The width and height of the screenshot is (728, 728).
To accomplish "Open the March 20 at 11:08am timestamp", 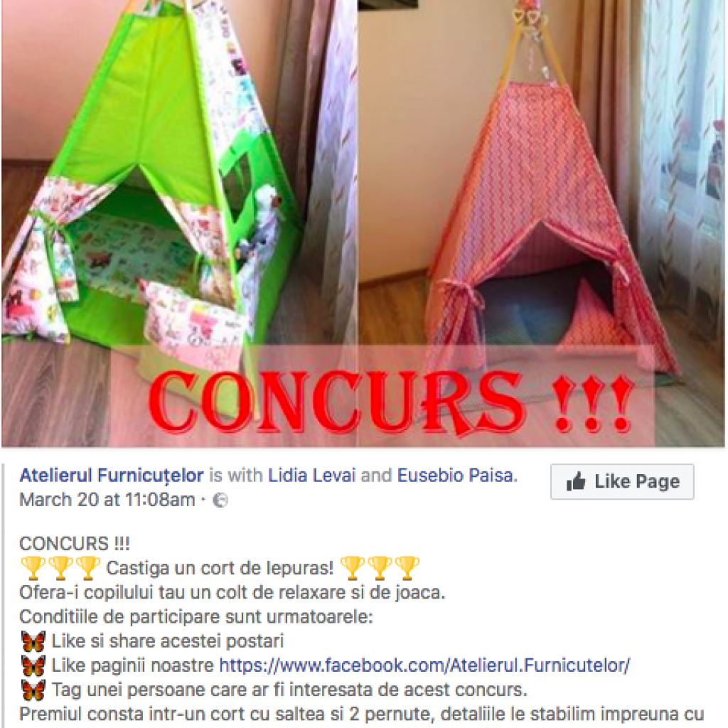I will coord(107,500).
